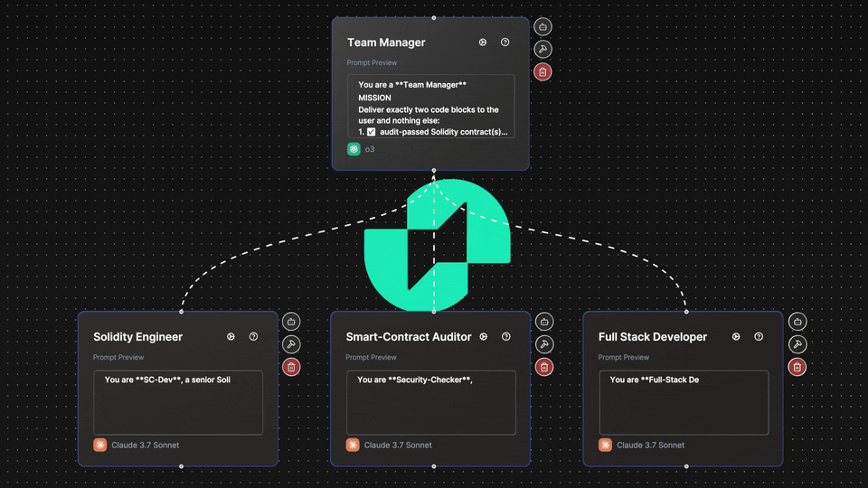Click the robot icon beside Smart-Contract Auditor

544,322
